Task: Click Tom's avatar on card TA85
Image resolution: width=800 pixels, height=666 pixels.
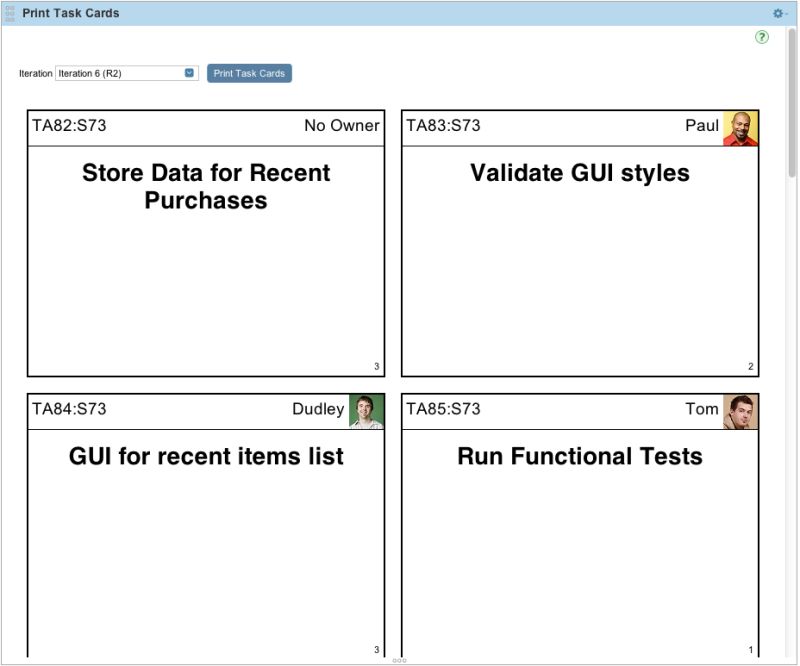Action: (740, 410)
